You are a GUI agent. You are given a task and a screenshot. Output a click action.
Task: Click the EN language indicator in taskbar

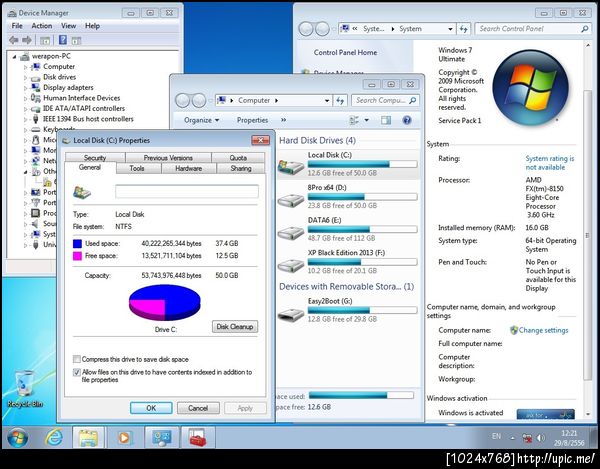coord(496,436)
